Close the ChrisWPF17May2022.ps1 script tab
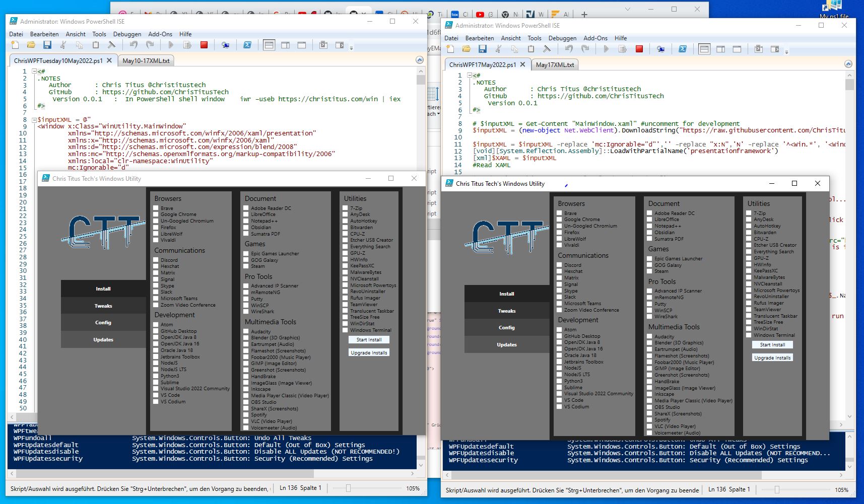This screenshot has height=504, width=864. tap(523, 64)
